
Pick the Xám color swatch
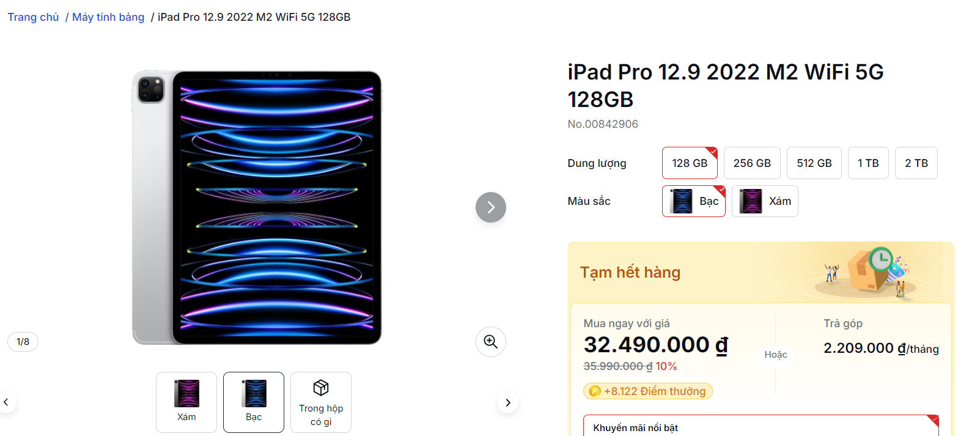tap(765, 201)
